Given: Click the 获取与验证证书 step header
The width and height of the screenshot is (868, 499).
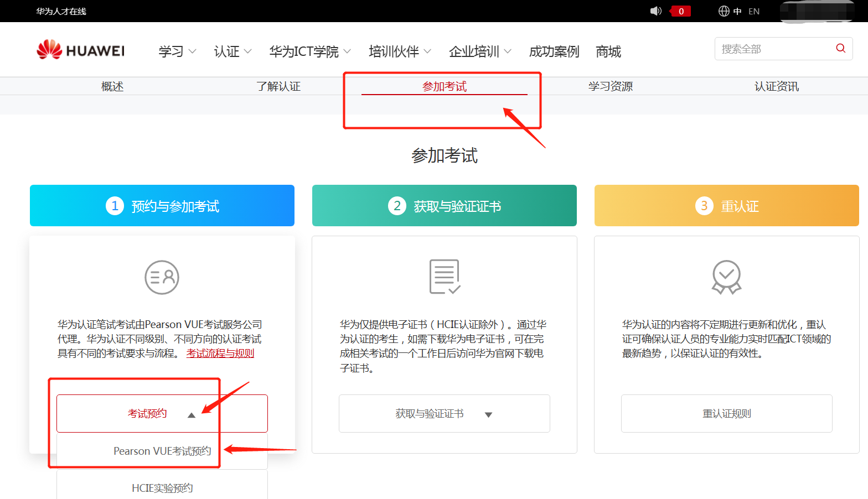Looking at the screenshot, I should [445, 206].
